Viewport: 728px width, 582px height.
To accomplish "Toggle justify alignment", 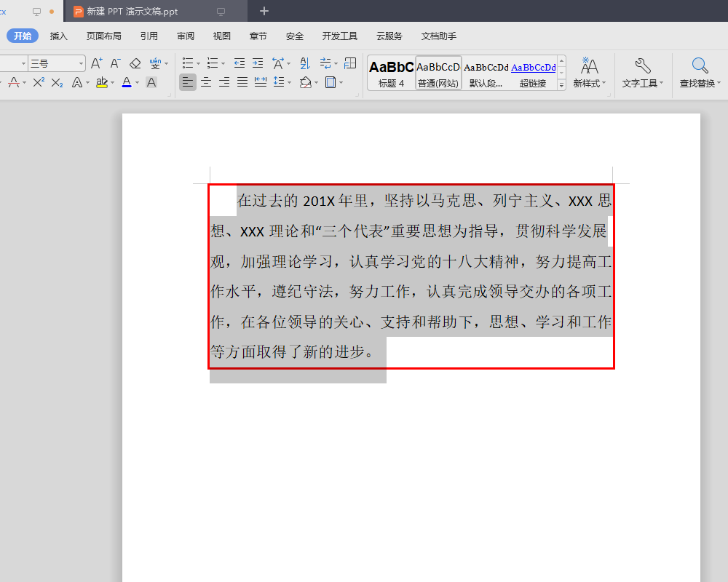I will [x=242, y=83].
